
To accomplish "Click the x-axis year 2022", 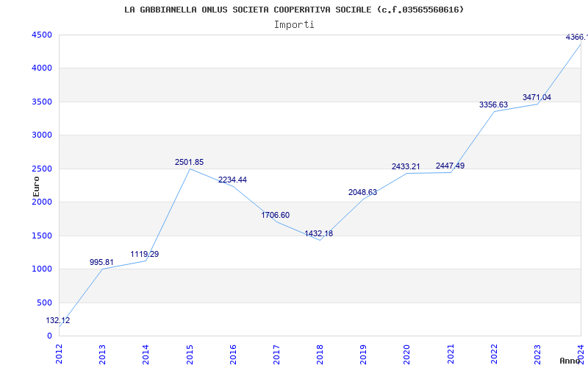I will (x=494, y=354).
